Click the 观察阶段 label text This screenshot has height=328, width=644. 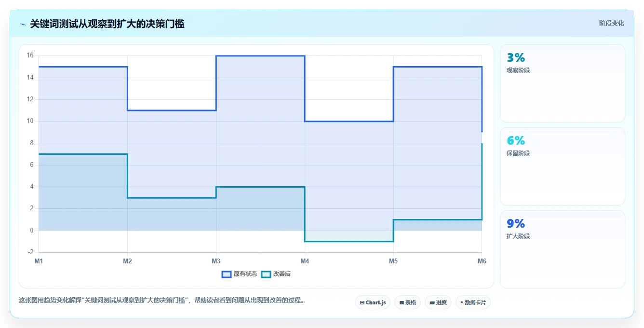coord(518,70)
